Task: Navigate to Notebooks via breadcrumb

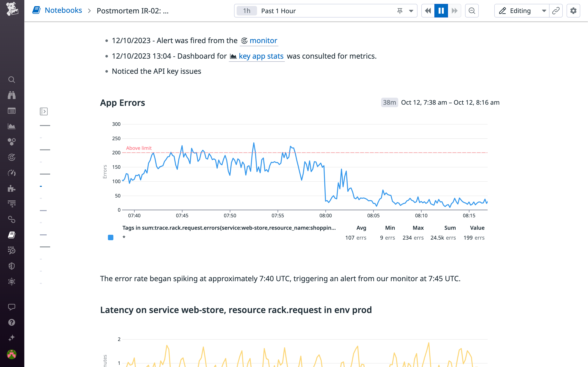Action: point(64,10)
